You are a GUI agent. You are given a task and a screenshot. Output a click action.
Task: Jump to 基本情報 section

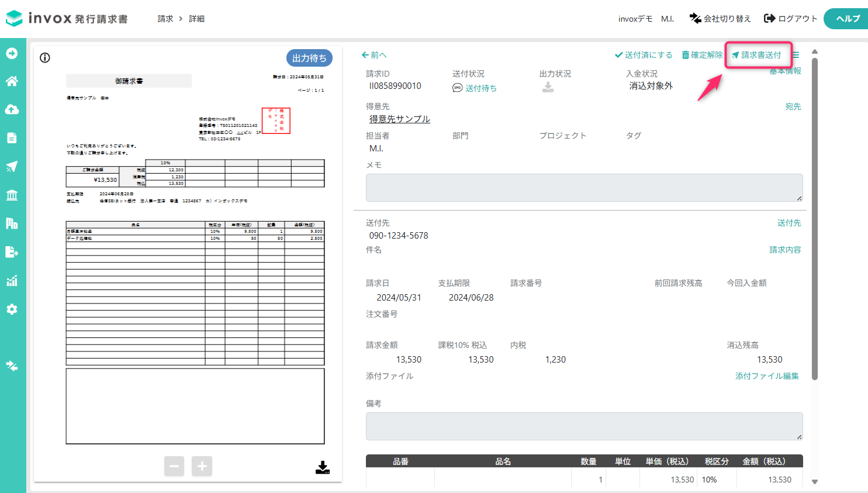pos(785,71)
